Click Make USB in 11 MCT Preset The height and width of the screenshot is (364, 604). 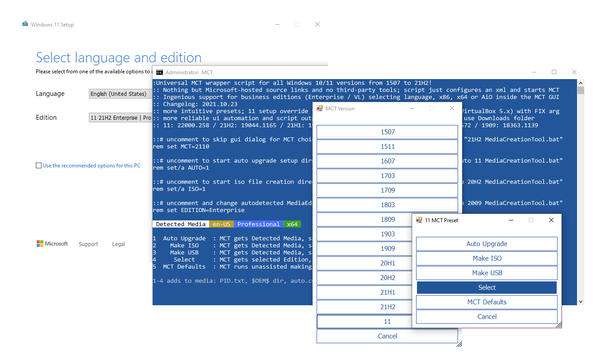click(x=486, y=273)
